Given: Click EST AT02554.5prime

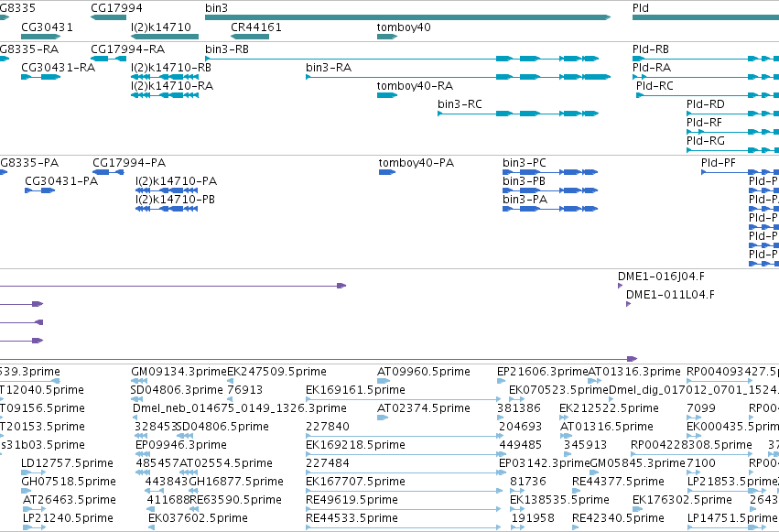Looking at the screenshot, I should point(189,472).
